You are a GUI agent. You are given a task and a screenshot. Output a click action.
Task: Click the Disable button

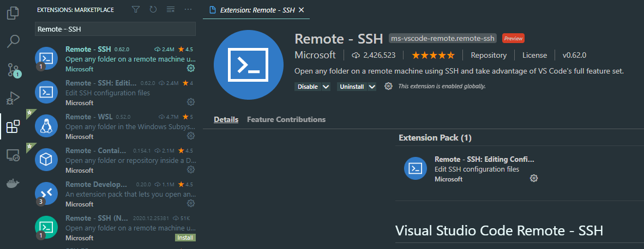pos(308,87)
